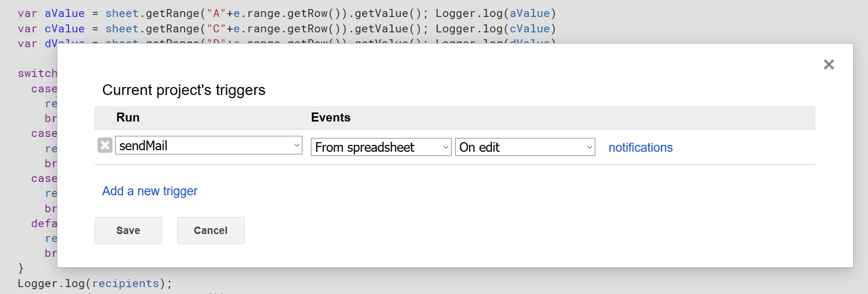Click the 'var cValue' code line
This screenshot has height=294, width=868.
[287, 29]
